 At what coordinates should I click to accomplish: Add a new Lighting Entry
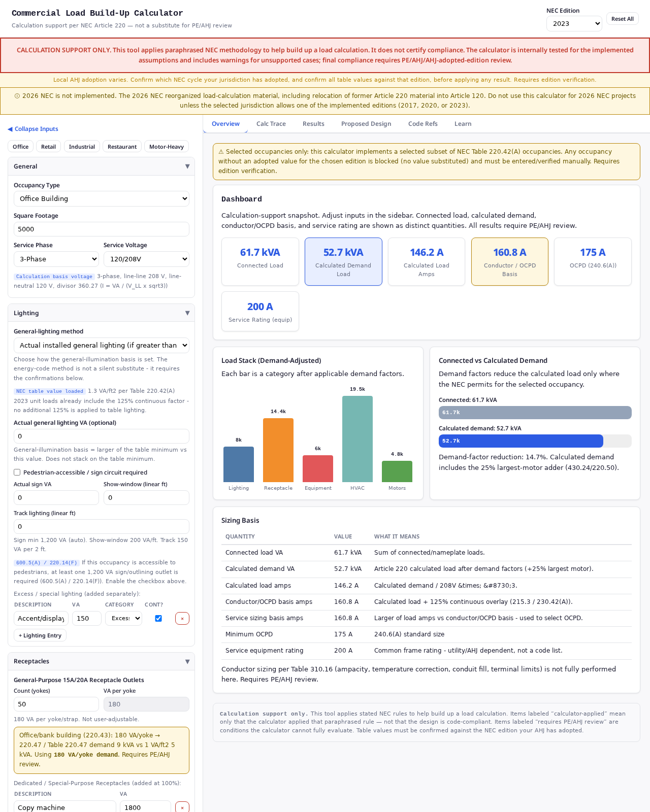pyautogui.click(x=40, y=635)
